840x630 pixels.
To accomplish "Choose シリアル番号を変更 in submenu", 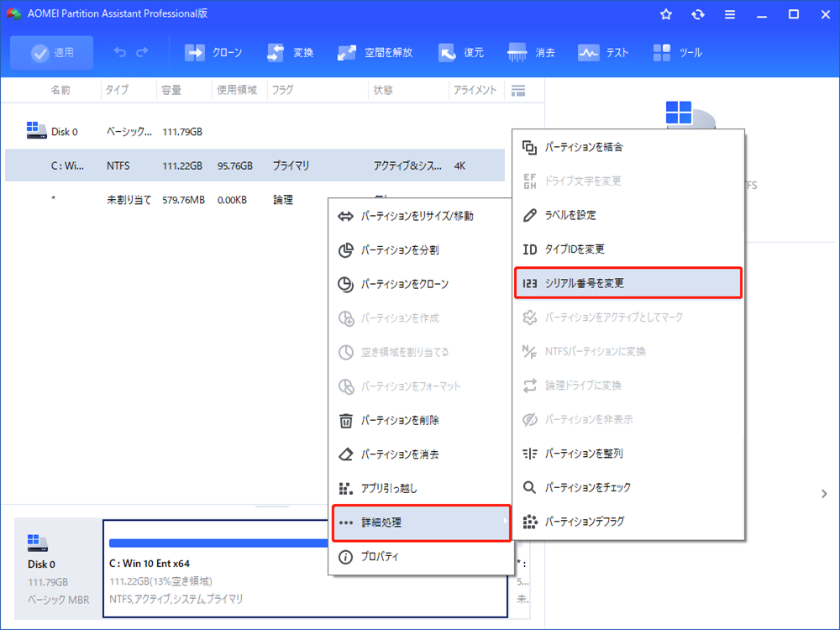I will pos(627,283).
